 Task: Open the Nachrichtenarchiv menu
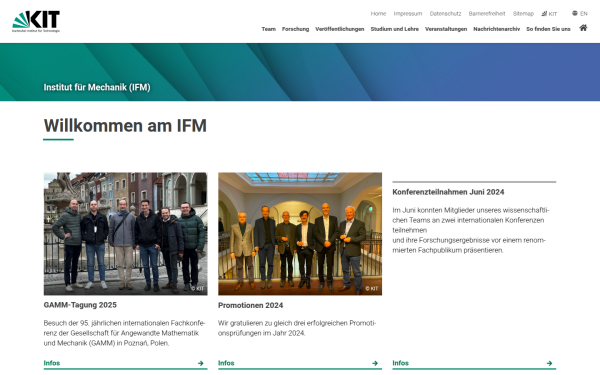[496, 29]
